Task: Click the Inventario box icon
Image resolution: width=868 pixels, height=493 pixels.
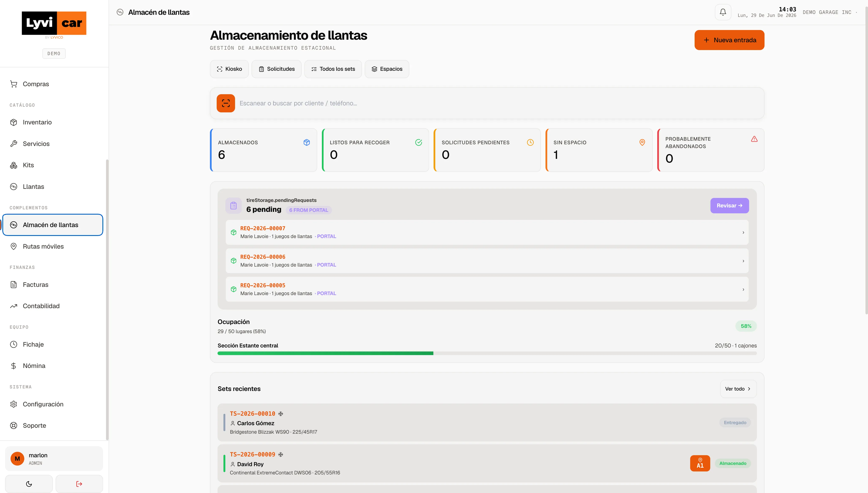Action: (x=14, y=122)
